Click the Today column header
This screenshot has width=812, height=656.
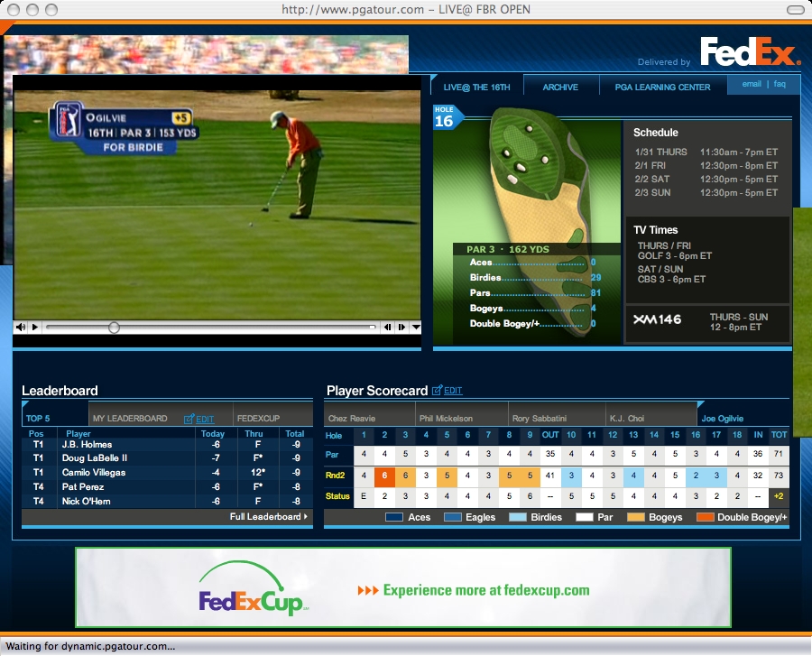tap(213, 433)
